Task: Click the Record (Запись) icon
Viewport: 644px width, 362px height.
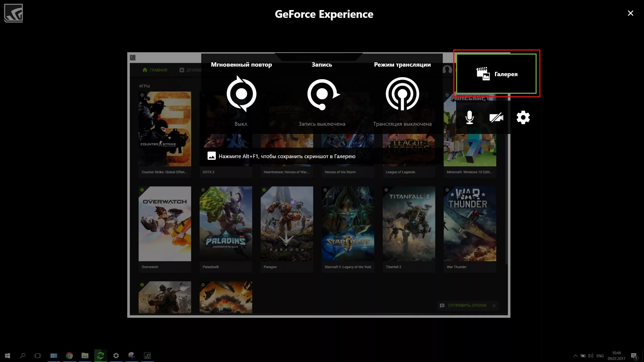Action: 322,94
